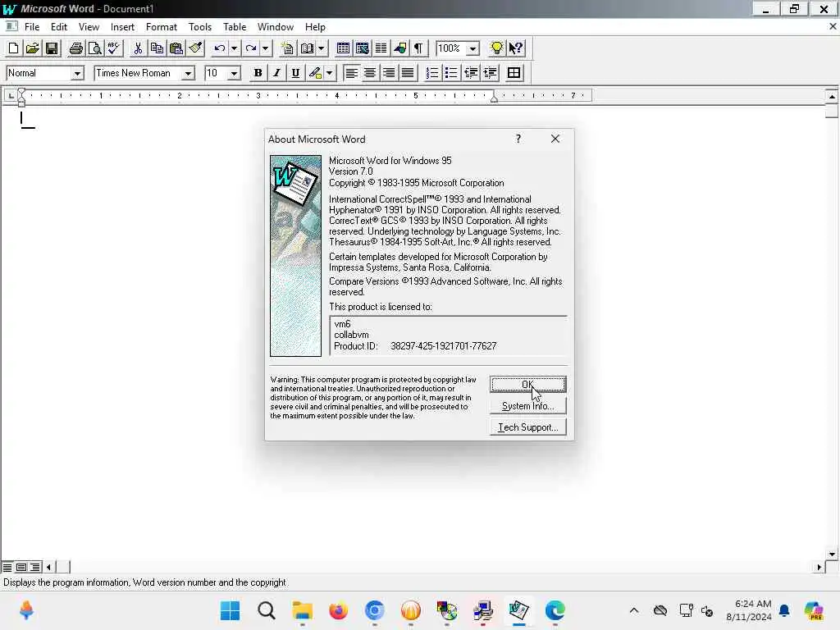Image resolution: width=840 pixels, height=630 pixels.
Task: Close the About Microsoft Word dialog
Action: [x=555, y=139]
